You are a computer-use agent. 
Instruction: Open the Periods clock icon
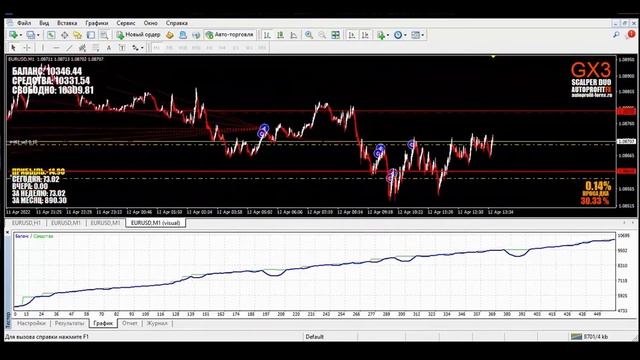[x=398, y=35]
